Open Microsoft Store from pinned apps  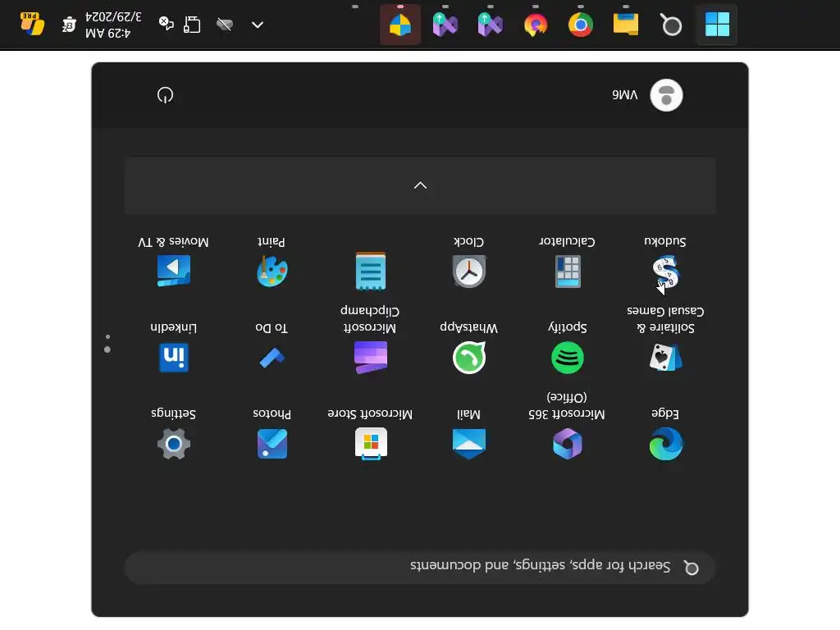371,443
